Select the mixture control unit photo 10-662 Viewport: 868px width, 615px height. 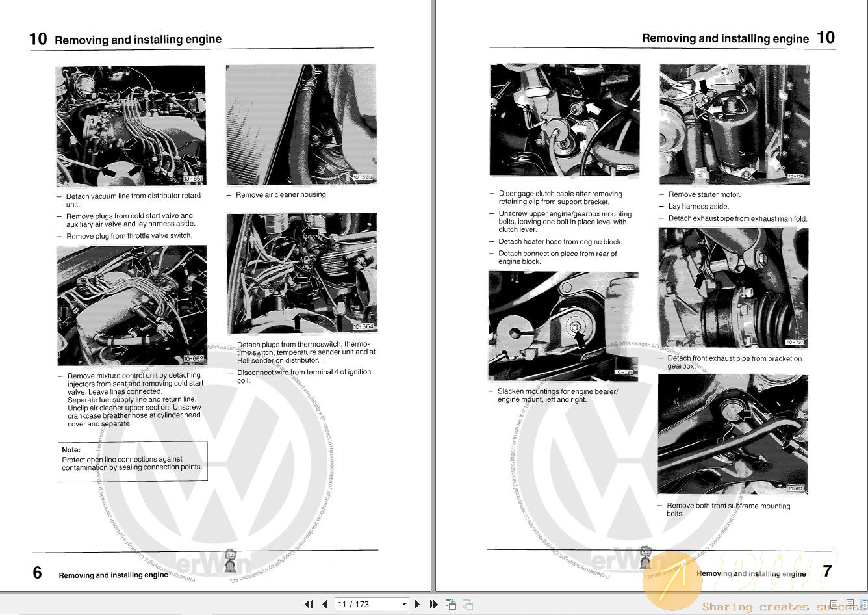[132, 305]
